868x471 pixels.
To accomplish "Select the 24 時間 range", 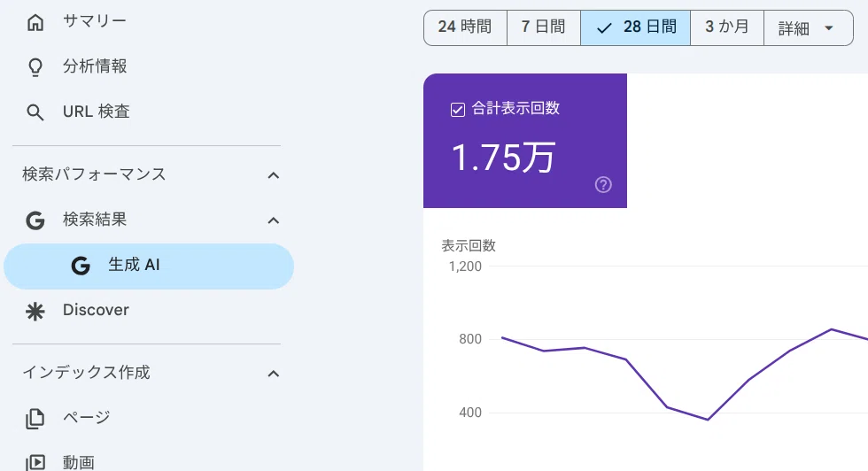I will (x=465, y=27).
